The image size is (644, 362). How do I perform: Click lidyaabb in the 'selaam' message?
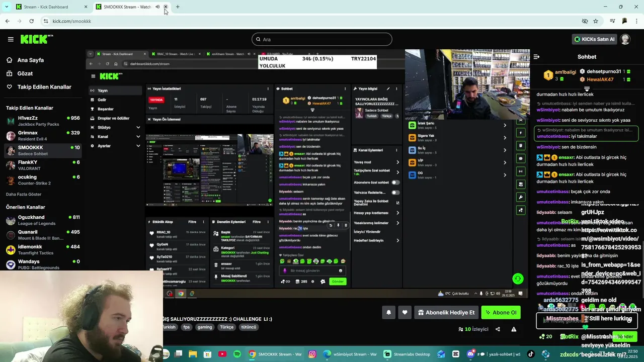(x=546, y=212)
